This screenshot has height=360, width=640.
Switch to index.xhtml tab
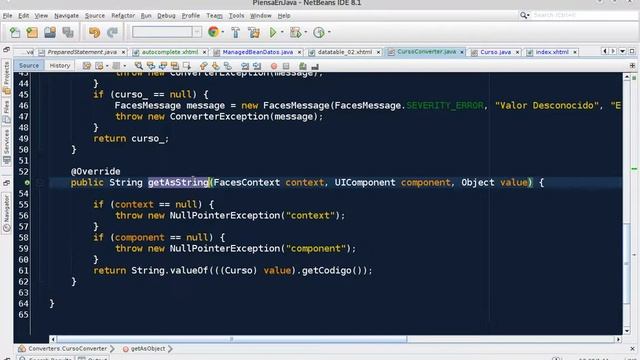click(552, 52)
